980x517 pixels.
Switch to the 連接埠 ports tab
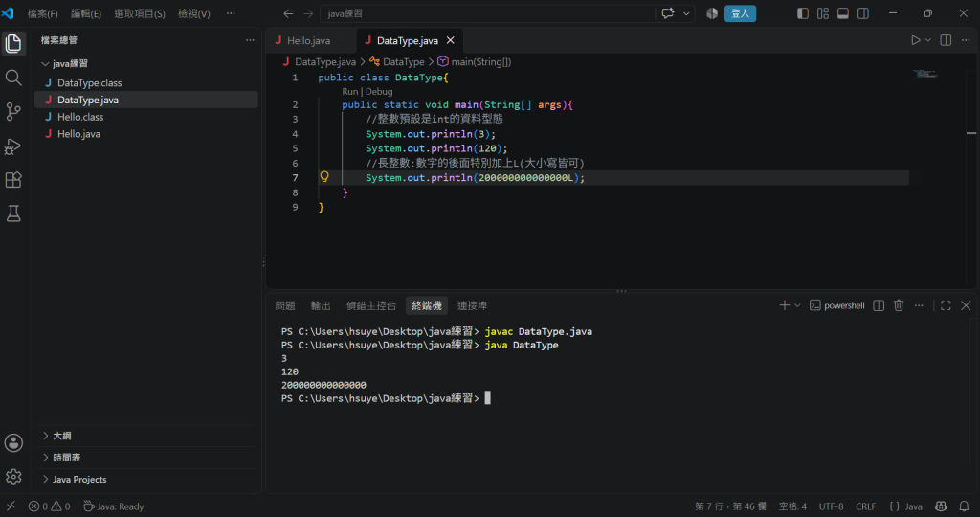point(472,305)
